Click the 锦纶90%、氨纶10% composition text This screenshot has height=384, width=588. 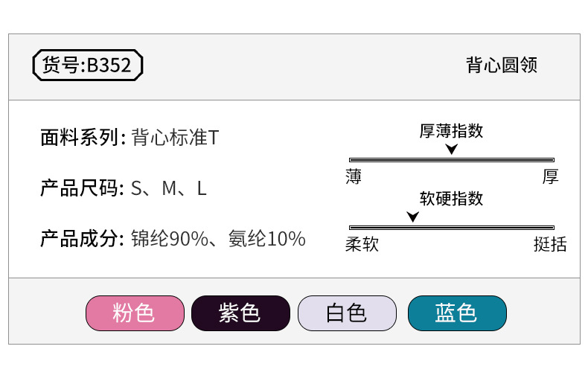click(x=218, y=239)
